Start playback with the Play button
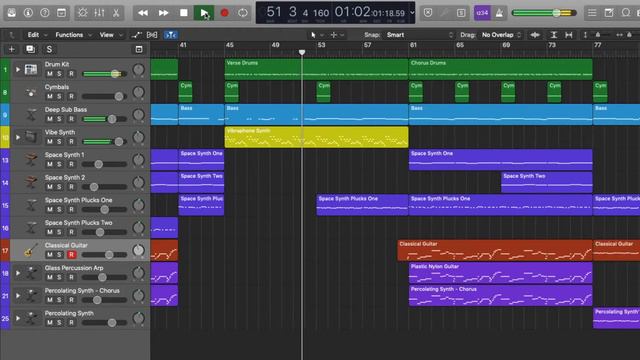This screenshot has width=640, height=360. [204, 13]
